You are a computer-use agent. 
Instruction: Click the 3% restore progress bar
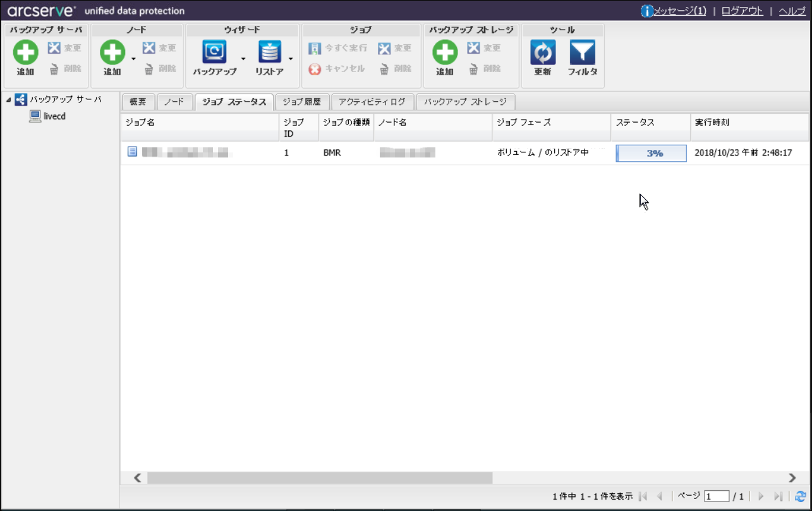click(651, 153)
